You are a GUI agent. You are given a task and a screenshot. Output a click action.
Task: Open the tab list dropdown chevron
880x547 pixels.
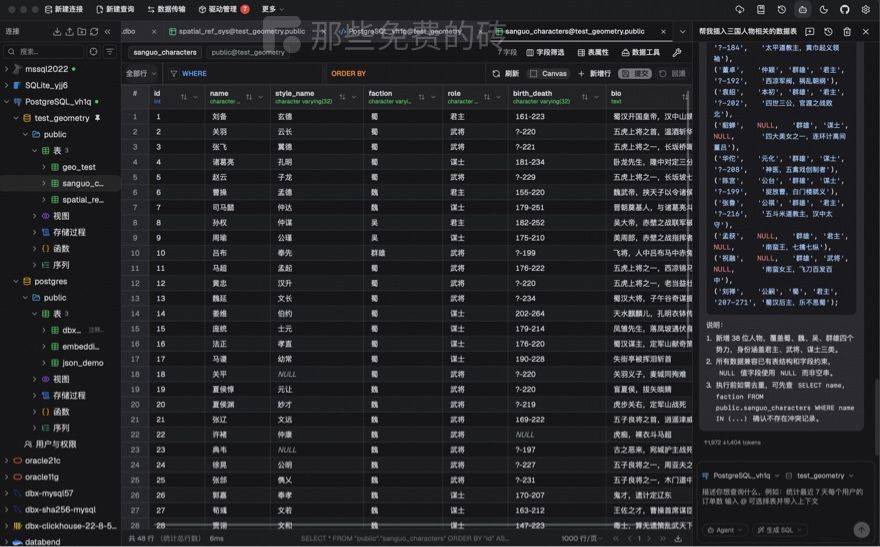[682, 31]
